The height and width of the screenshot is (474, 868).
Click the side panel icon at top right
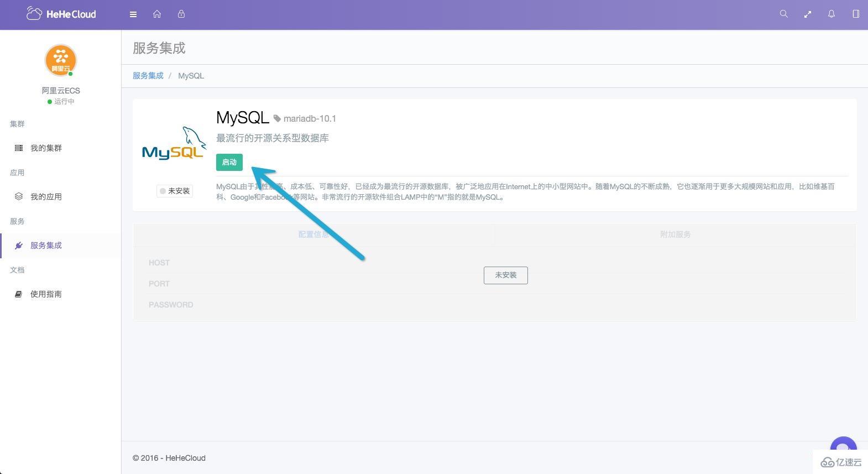[x=856, y=14]
